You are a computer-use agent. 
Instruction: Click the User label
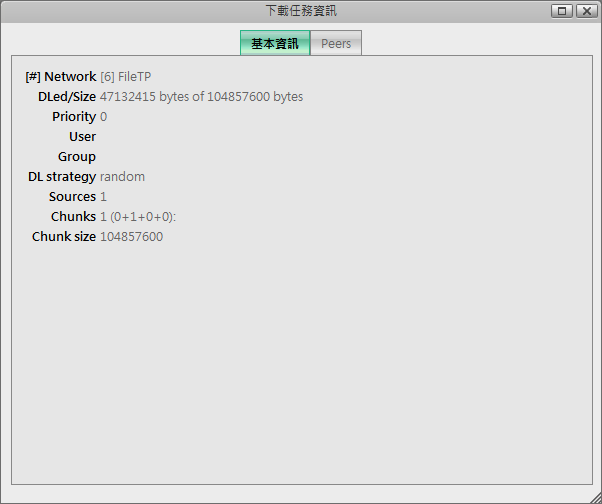pyautogui.click(x=82, y=137)
